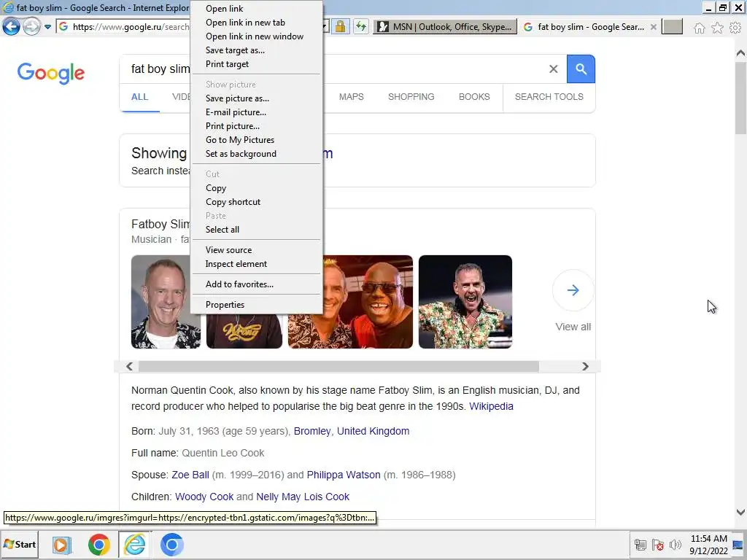Open the United Kingdom link
The width and height of the screenshot is (747, 560).
(x=373, y=431)
